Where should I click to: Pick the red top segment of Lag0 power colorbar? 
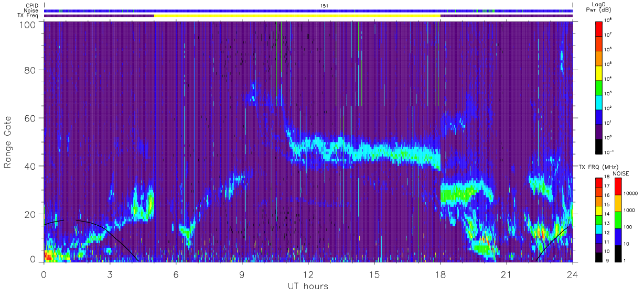[599, 28]
